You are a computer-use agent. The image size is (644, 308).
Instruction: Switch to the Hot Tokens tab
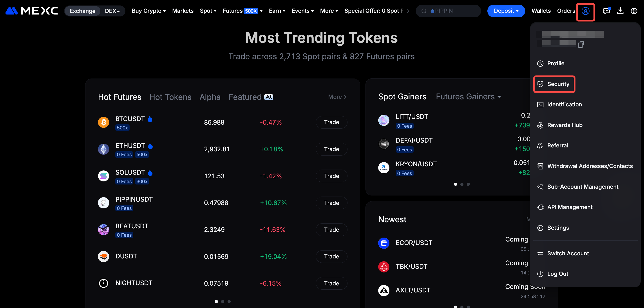pyautogui.click(x=170, y=97)
